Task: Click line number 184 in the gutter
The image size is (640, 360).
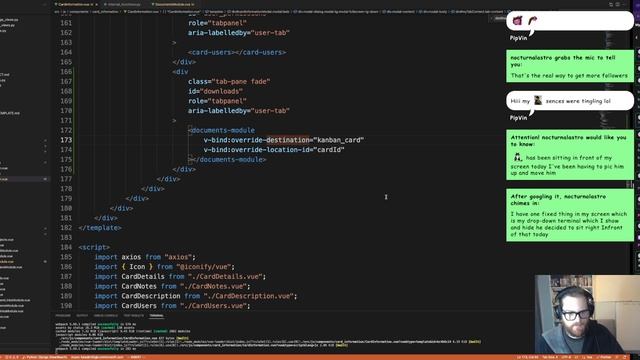Action: tap(66, 247)
